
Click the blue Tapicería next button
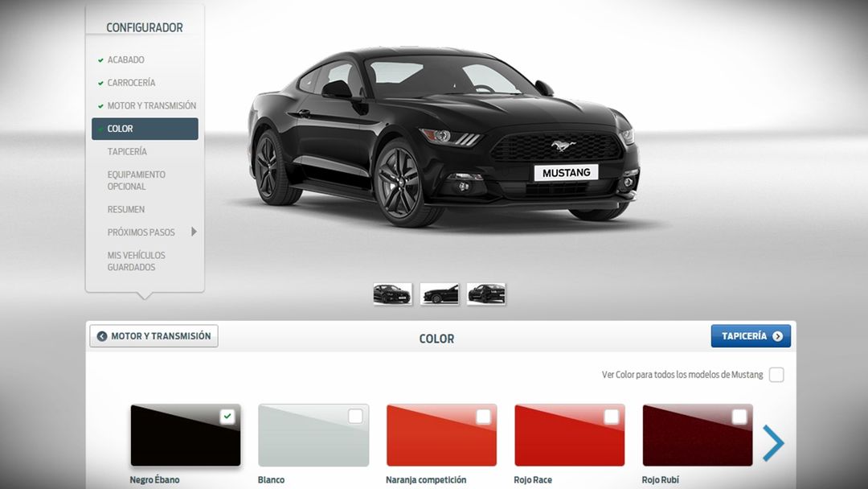(751, 336)
